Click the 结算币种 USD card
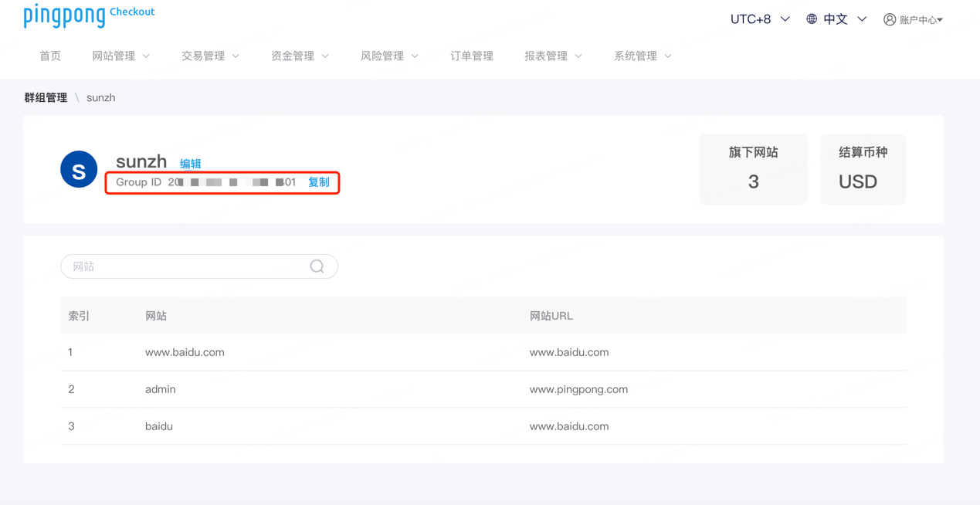 [863, 168]
